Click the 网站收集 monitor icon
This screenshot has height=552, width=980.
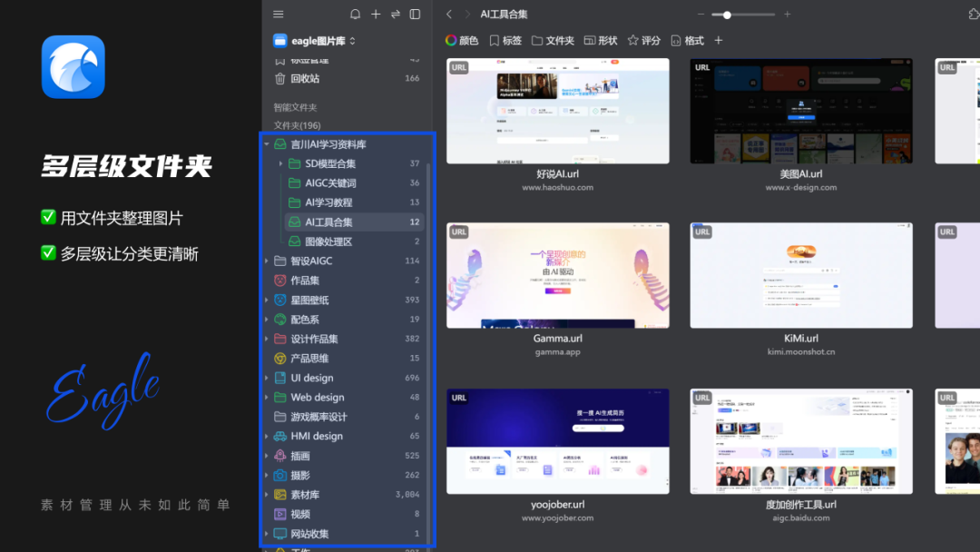click(280, 534)
